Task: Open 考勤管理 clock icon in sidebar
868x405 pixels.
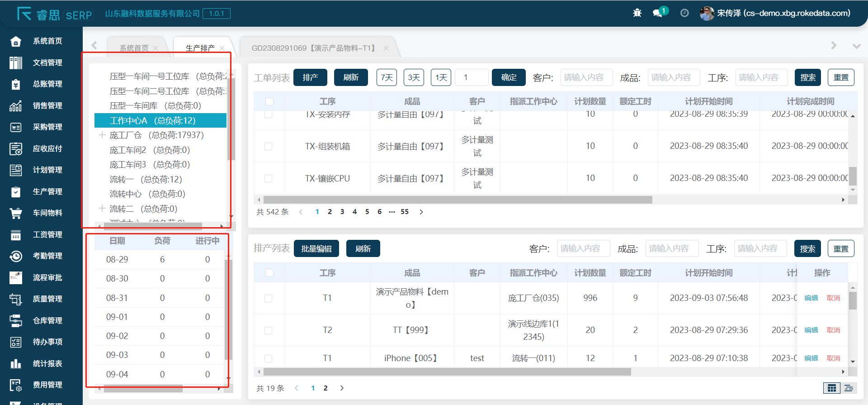Action: 16,256
